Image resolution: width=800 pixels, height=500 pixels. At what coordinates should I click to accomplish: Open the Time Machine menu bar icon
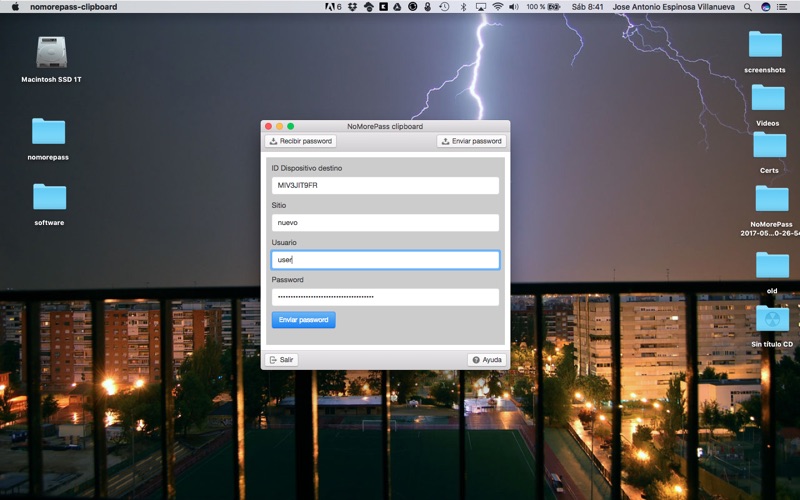pyautogui.click(x=444, y=7)
